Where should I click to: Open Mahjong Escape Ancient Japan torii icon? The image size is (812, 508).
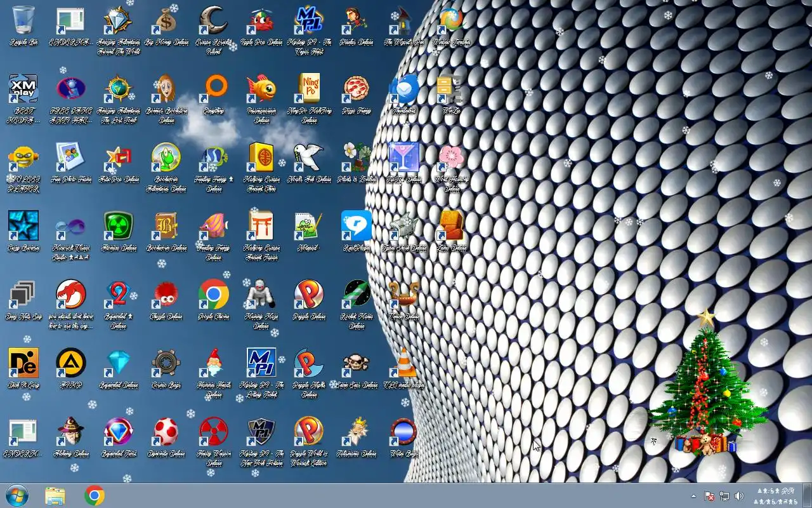(261, 226)
